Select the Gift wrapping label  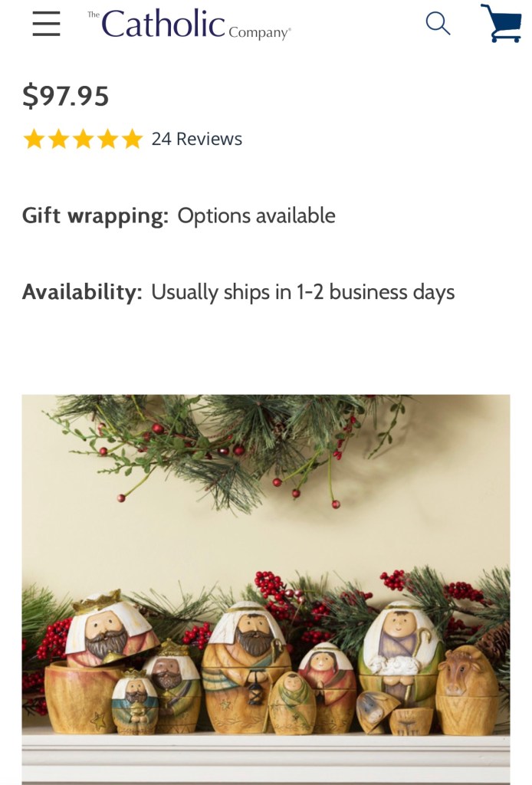[x=95, y=215]
